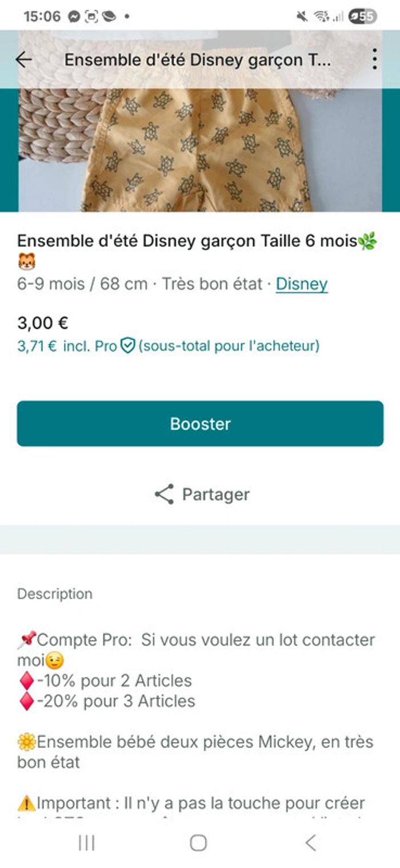The width and height of the screenshot is (400, 868).
Task: Tap the Partager share icon
Action: [163, 493]
